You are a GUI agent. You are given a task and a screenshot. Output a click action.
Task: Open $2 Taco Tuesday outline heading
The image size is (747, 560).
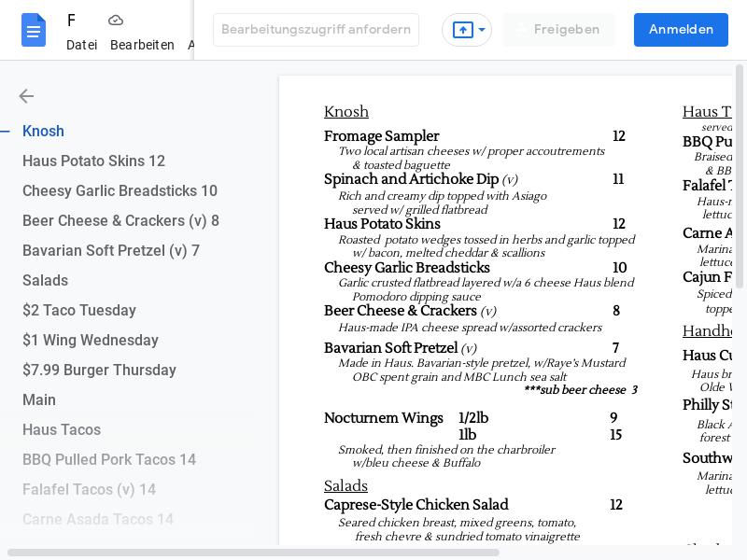click(79, 311)
